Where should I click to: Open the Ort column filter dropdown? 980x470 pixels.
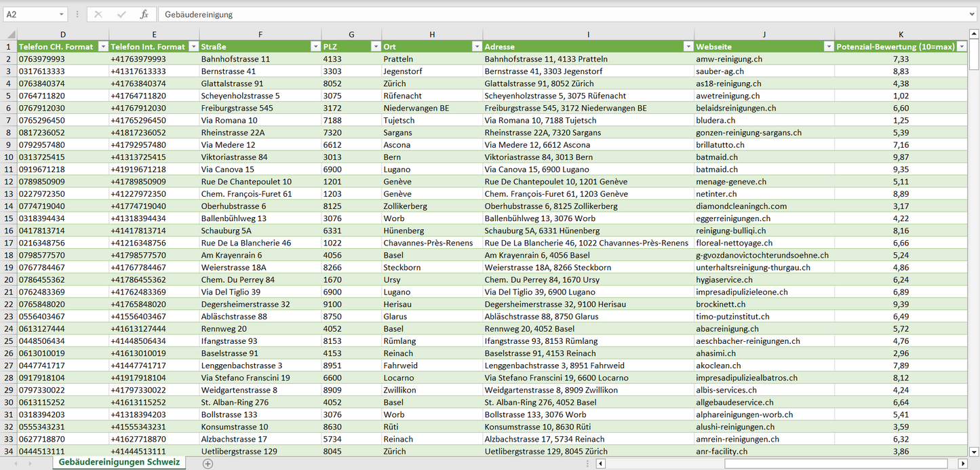pos(477,47)
